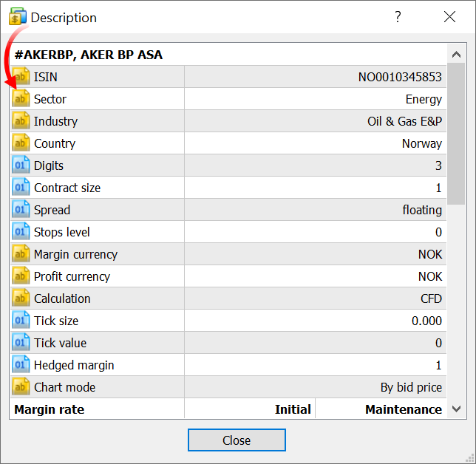Close the Description dialog with X

coord(449,17)
